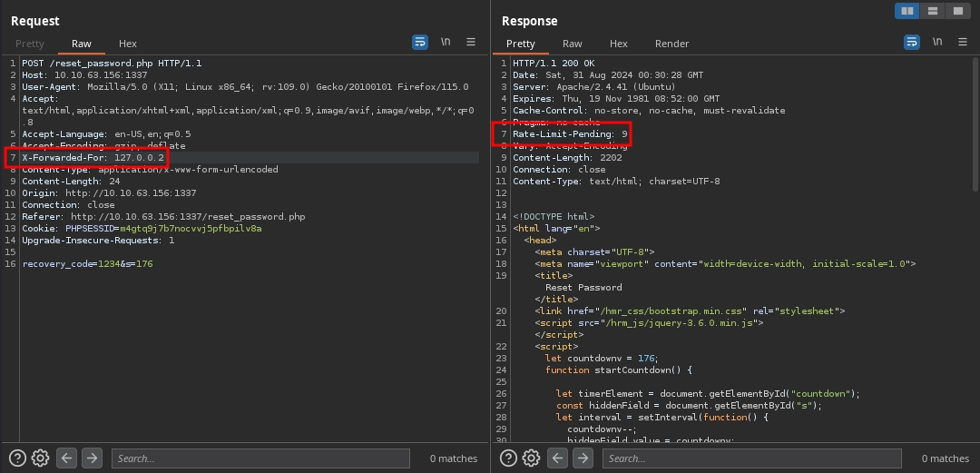
Task: Select side-by-side split layout view
Action: [x=906, y=11]
